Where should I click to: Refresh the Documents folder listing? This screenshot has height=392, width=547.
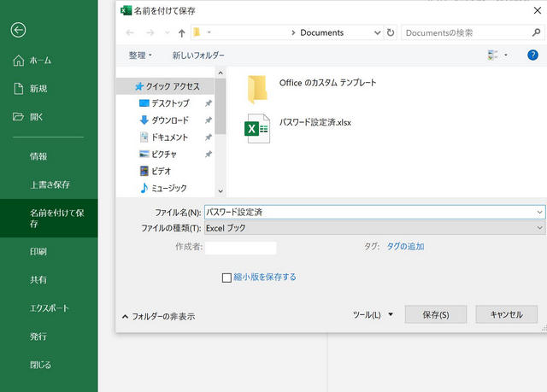click(391, 32)
